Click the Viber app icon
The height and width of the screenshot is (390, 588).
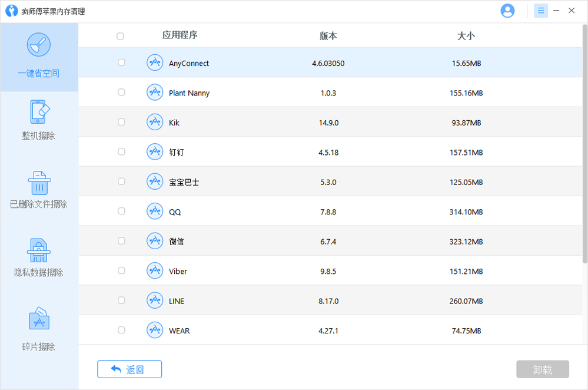click(154, 270)
